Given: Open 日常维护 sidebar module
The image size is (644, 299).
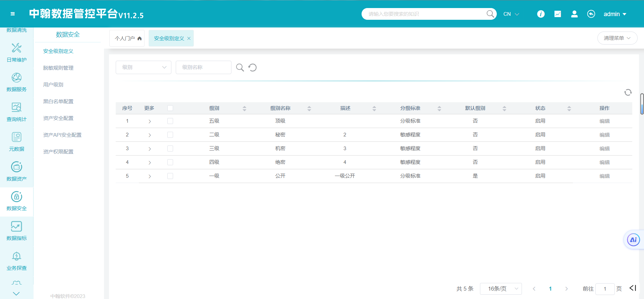Looking at the screenshot, I should 16,53.
